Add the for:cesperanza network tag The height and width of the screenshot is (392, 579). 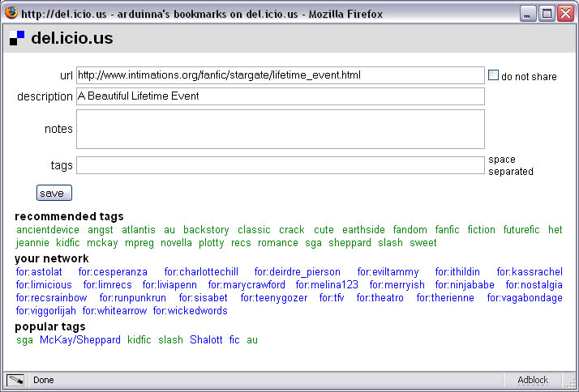pyautogui.click(x=113, y=272)
